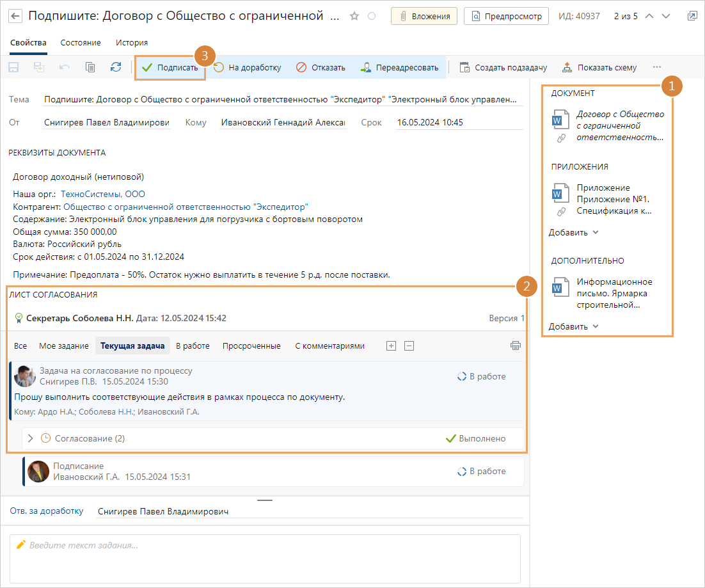705x588 pixels.
Task: Expand the Согласование (2) row
Action: click(30, 438)
